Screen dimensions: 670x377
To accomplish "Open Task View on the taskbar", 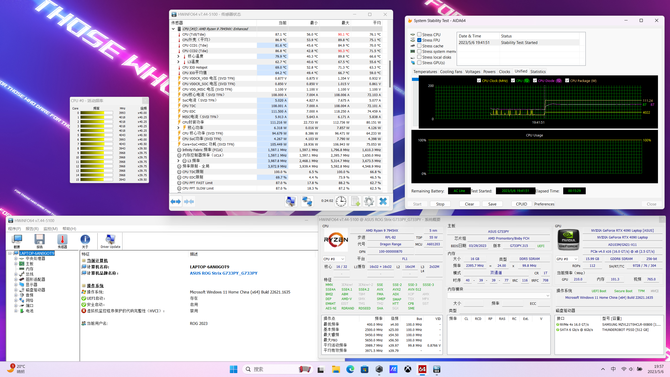I will (x=321, y=369).
